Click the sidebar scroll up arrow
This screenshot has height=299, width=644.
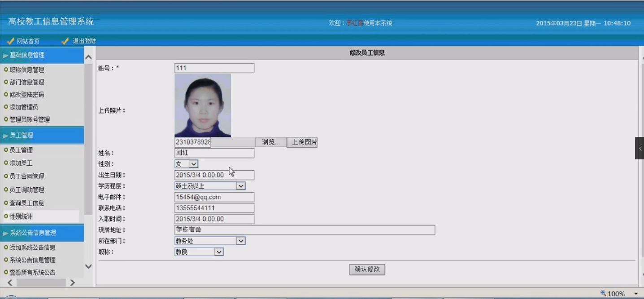point(88,57)
